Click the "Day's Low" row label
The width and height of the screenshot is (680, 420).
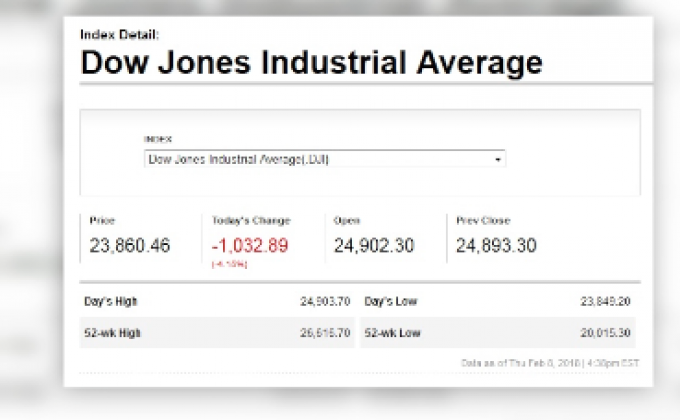tap(391, 301)
